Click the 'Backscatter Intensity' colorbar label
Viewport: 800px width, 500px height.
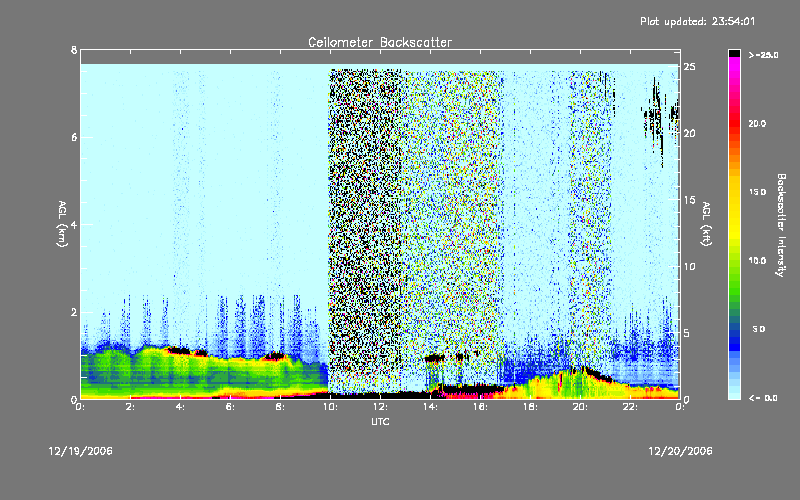click(781, 225)
